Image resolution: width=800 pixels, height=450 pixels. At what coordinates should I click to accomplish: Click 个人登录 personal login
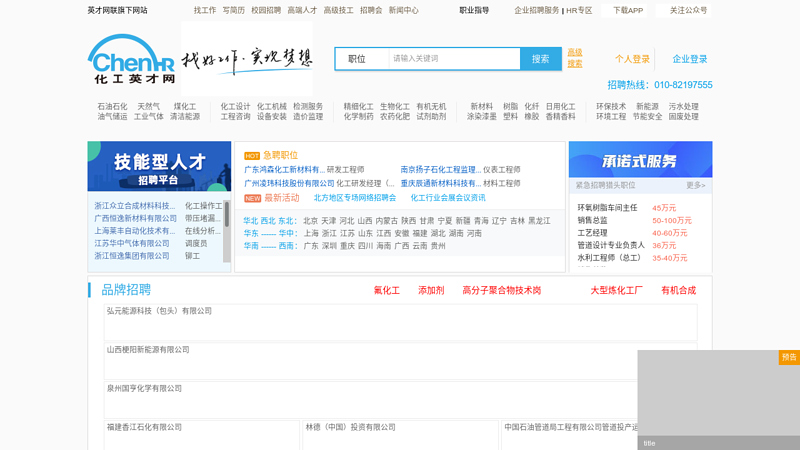click(x=632, y=59)
